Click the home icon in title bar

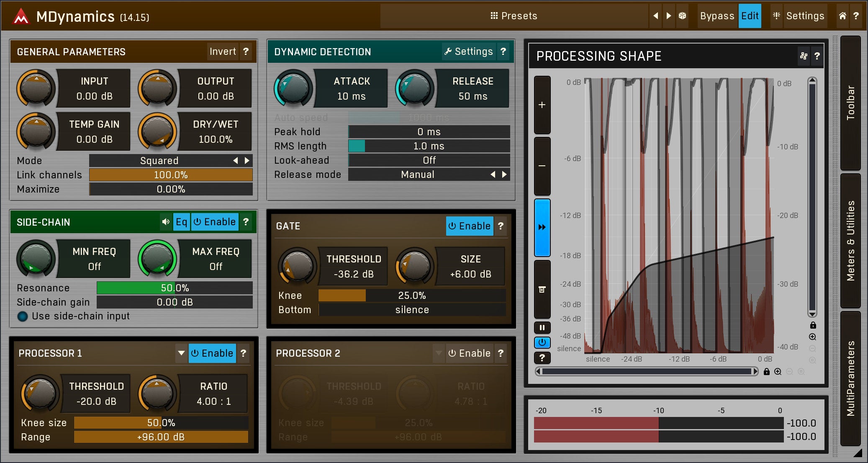(x=842, y=16)
